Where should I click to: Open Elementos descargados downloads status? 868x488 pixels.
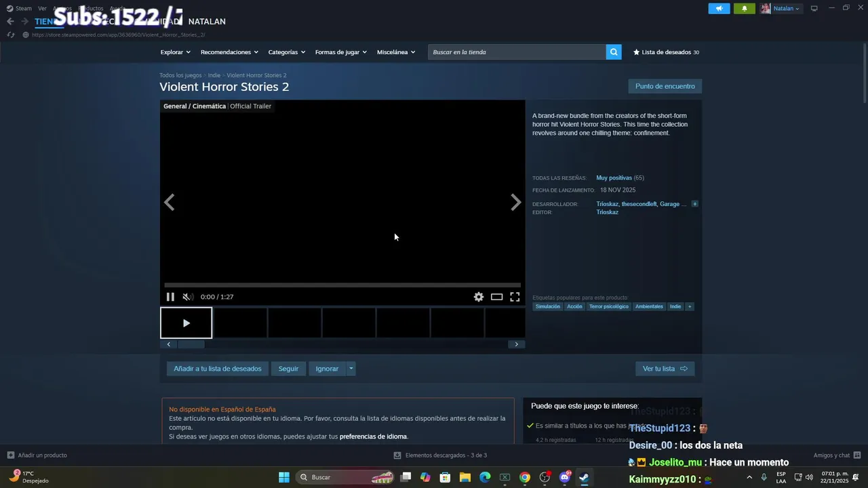[x=440, y=455]
